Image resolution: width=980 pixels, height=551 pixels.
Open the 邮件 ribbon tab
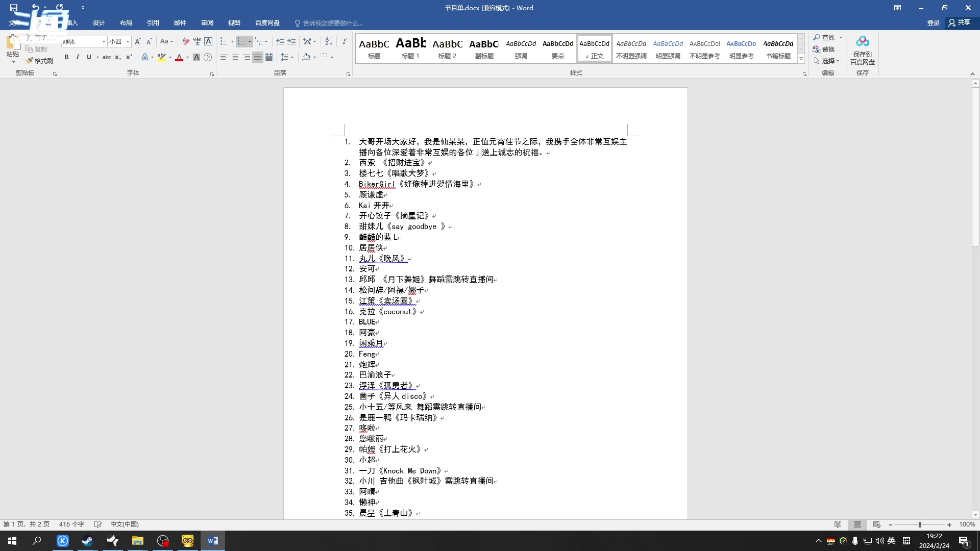180,22
